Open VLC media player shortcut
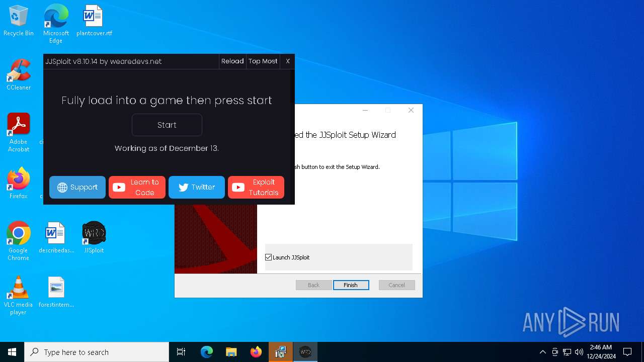The height and width of the screenshot is (362, 644). coord(19,296)
